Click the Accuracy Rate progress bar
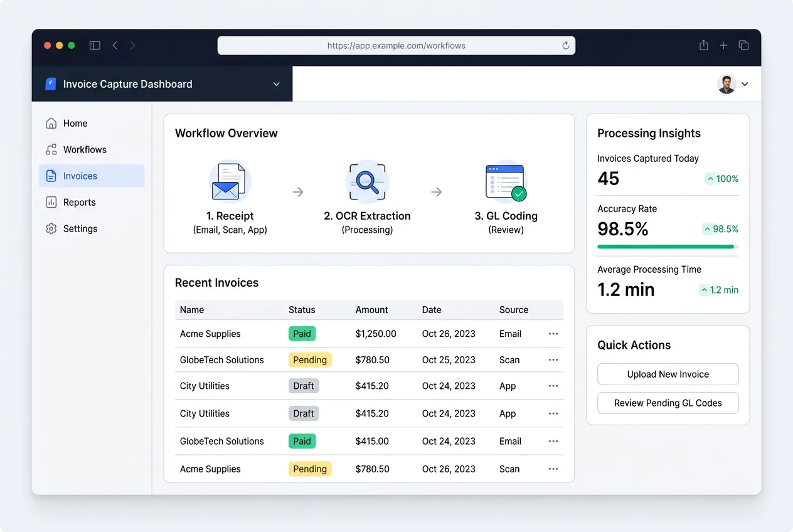793x532 pixels. pyautogui.click(x=667, y=247)
